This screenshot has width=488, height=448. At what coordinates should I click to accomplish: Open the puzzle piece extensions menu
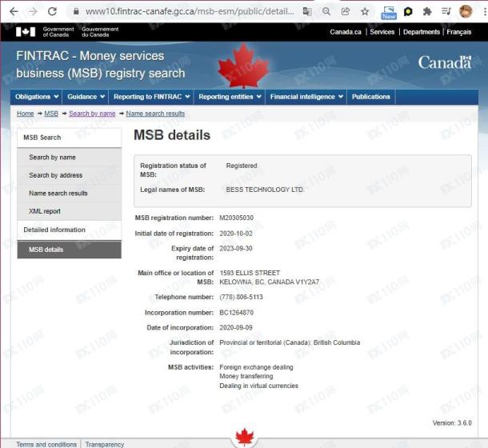[427, 11]
